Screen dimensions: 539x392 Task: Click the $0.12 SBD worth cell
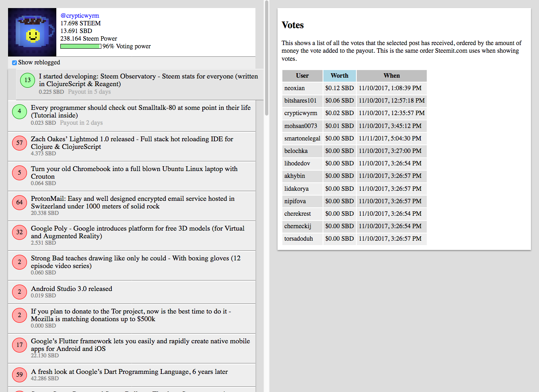click(339, 88)
